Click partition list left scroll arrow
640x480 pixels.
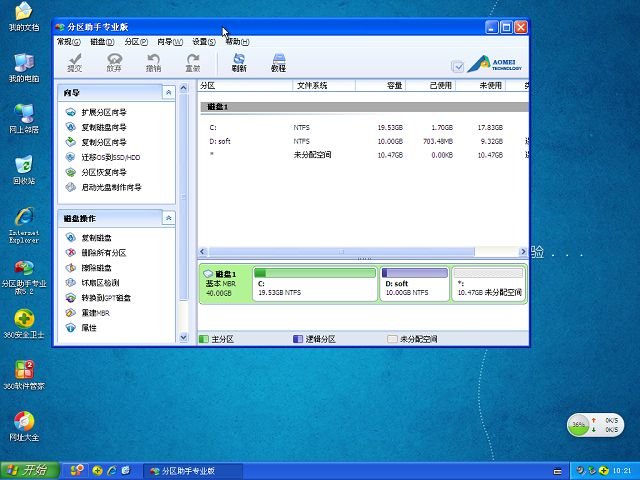(203, 251)
